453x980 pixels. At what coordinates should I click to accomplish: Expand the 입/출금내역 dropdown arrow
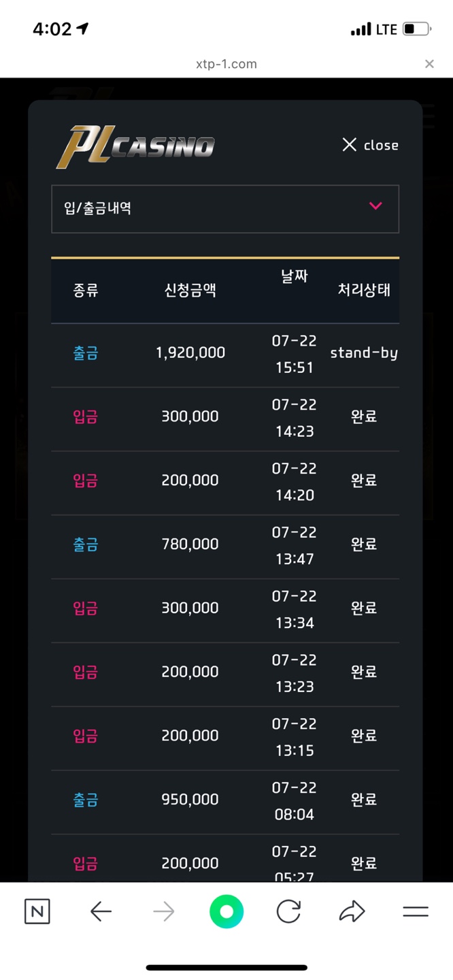pyautogui.click(x=375, y=206)
